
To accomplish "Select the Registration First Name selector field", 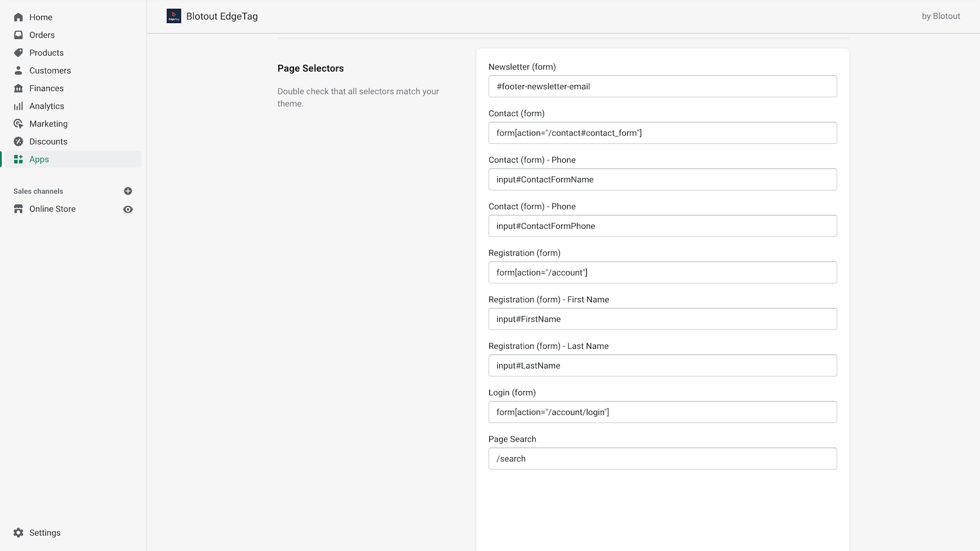I will (662, 319).
